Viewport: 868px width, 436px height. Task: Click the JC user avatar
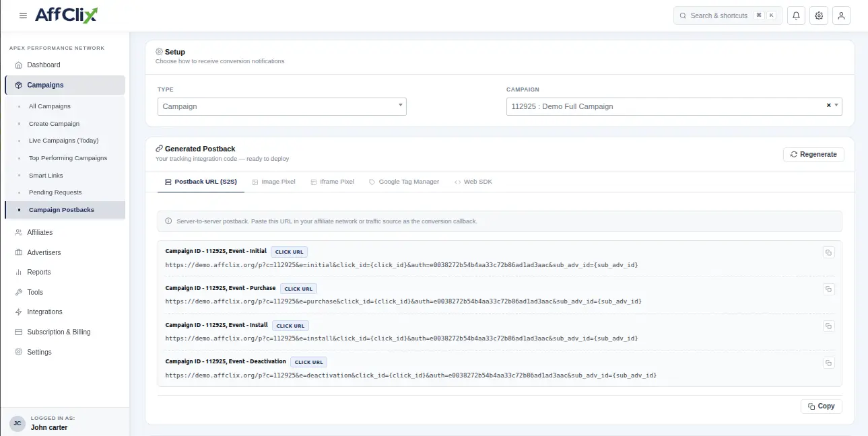point(18,423)
